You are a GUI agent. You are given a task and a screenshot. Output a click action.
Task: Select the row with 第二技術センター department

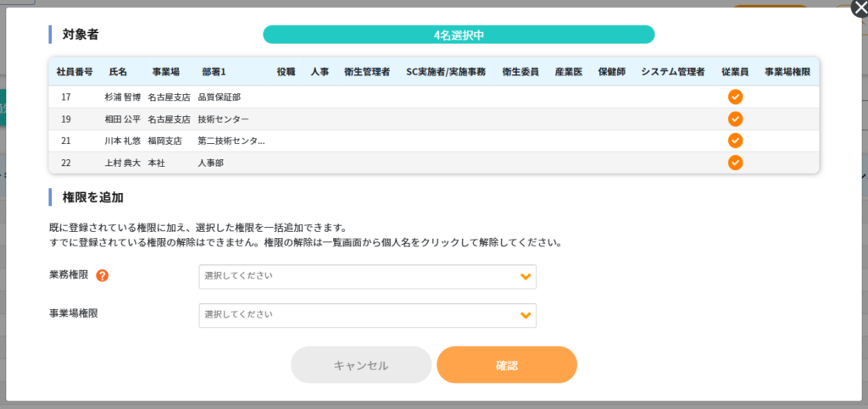pos(434,141)
